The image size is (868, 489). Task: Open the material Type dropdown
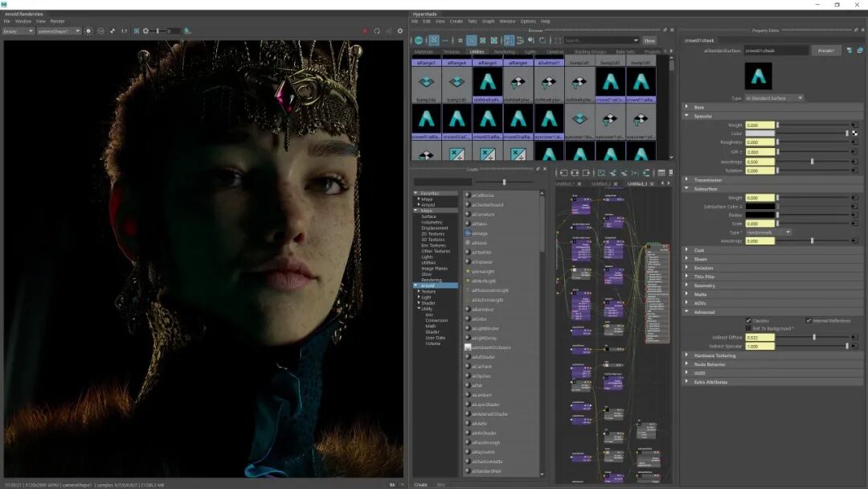click(x=774, y=98)
